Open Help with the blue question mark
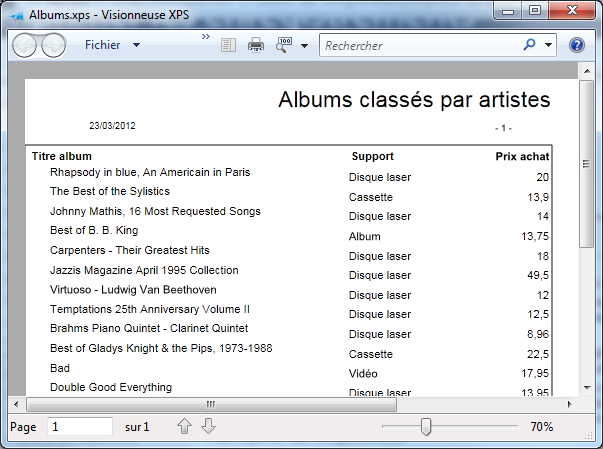 (577, 45)
